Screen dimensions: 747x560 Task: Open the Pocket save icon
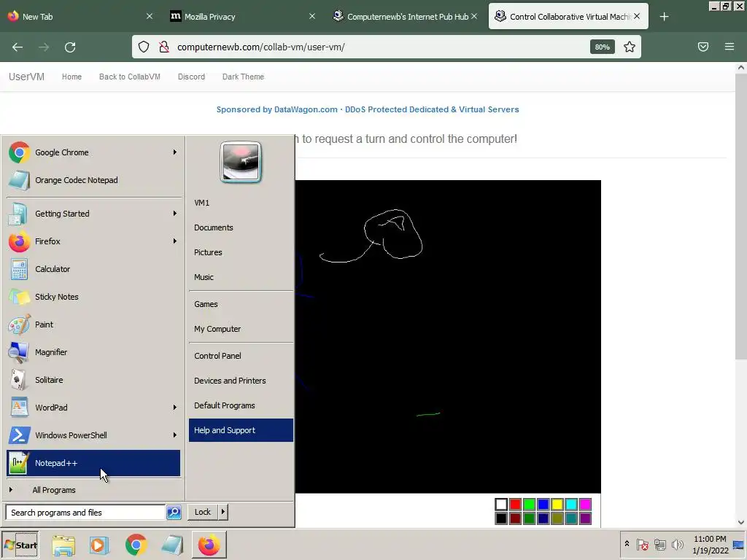pyautogui.click(x=703, y=47)
